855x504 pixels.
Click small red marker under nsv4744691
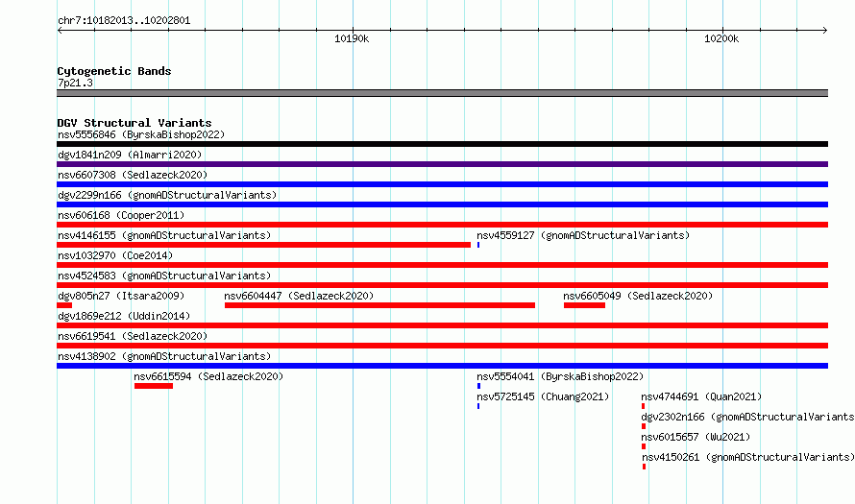pyautogui.click(x=644, y=406)
